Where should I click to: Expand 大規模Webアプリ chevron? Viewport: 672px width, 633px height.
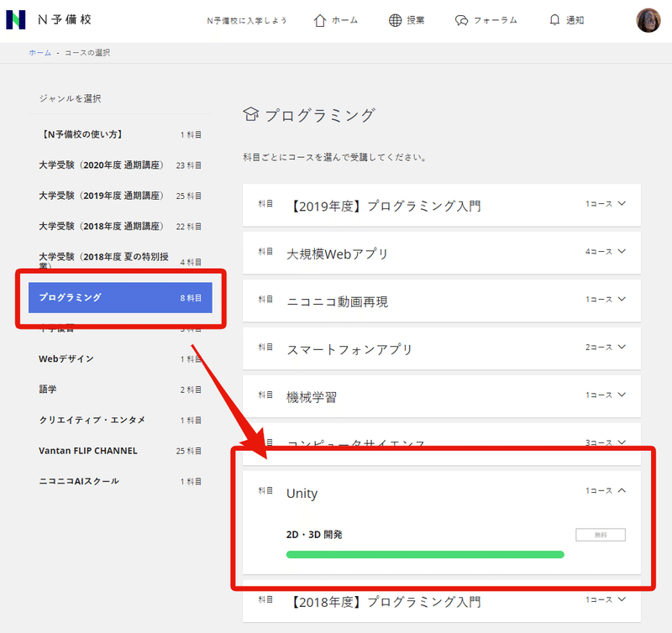click(622, 251)
